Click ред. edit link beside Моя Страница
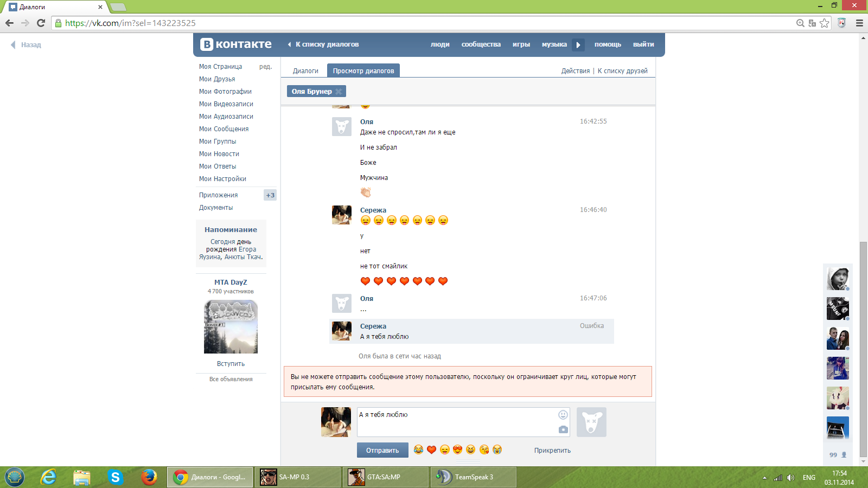This screenshot has height=488, width=868. click(265, 67)
